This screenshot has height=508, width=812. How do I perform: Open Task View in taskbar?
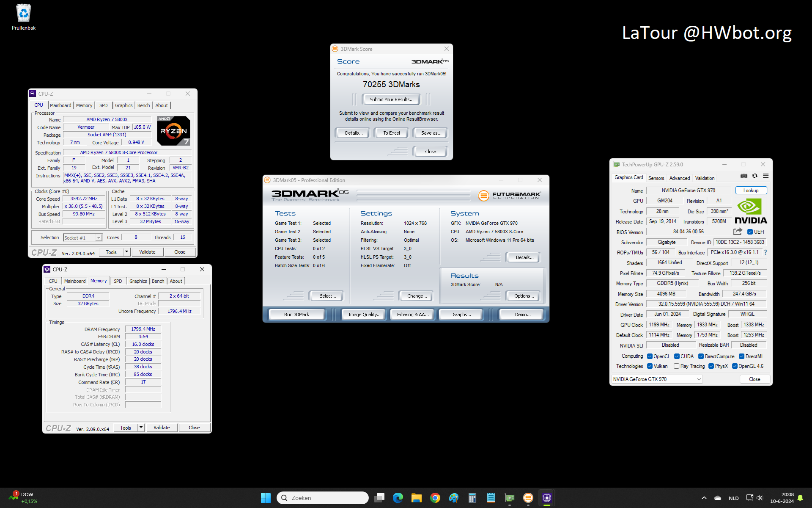click(x=379, y=498)
